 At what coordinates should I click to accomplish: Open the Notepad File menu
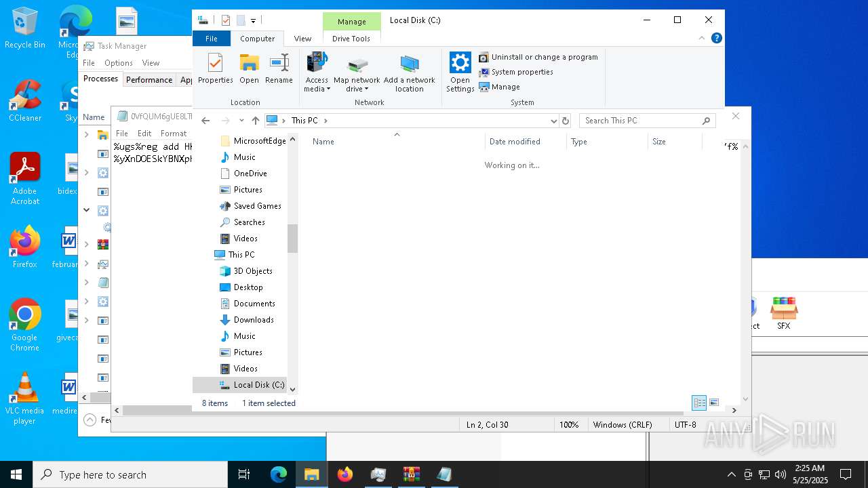(122, 134)
